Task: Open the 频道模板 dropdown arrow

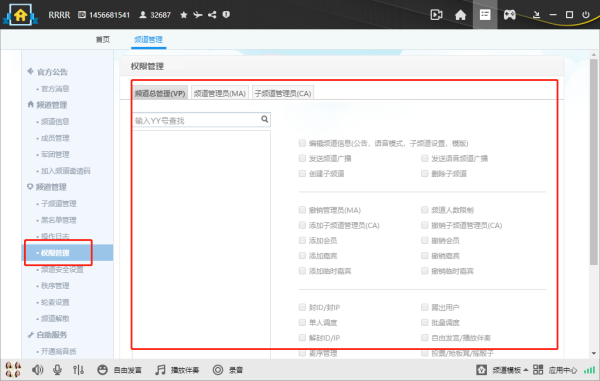Action: pyautogui.click(x=526, y=370)
